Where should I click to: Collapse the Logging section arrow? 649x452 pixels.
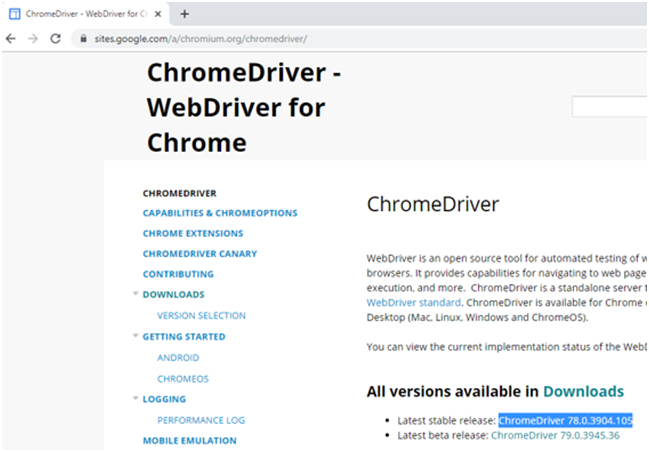135,398
